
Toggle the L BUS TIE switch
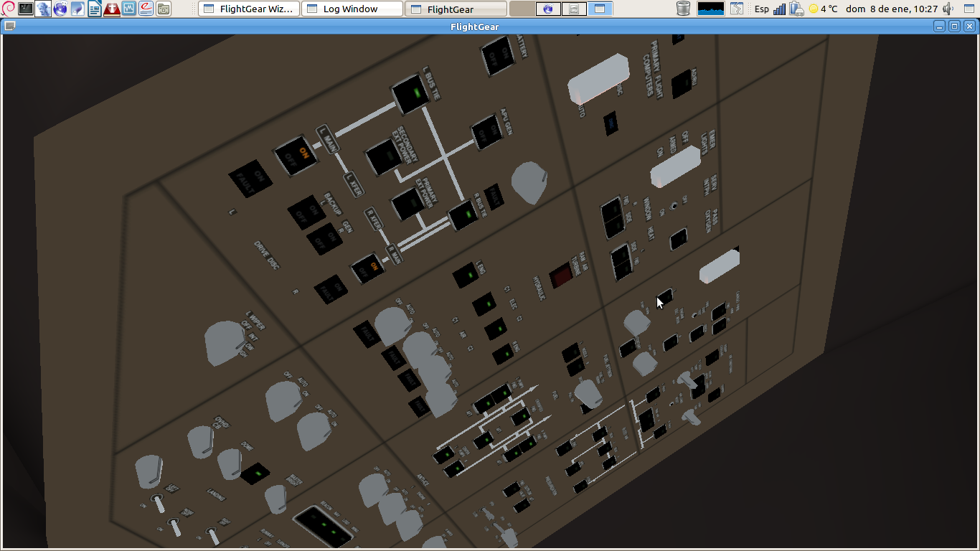(410, 94)
